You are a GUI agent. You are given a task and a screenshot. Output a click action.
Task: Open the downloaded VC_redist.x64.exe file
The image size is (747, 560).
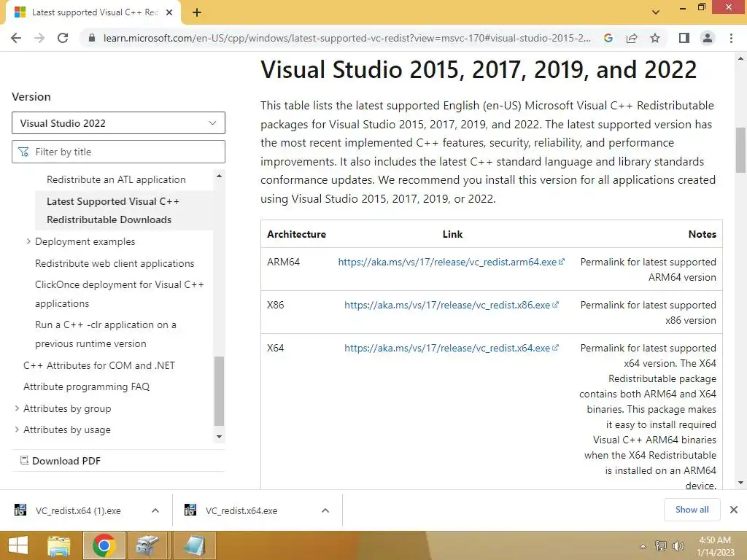pos(241,510)
